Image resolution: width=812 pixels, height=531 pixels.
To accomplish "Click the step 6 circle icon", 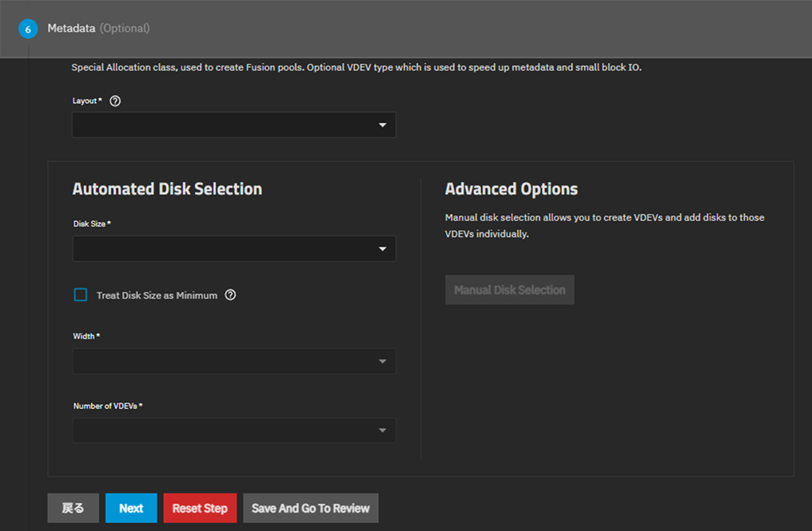I will 28,29.
